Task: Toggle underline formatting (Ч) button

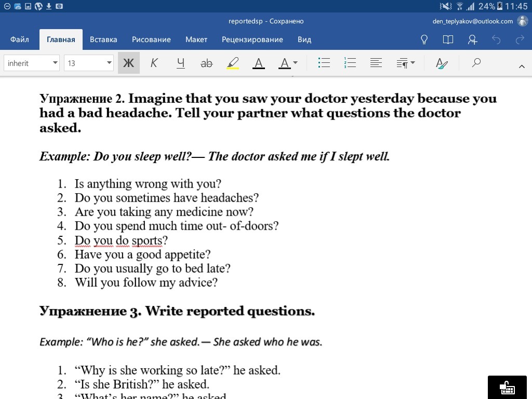Action: 180,63
